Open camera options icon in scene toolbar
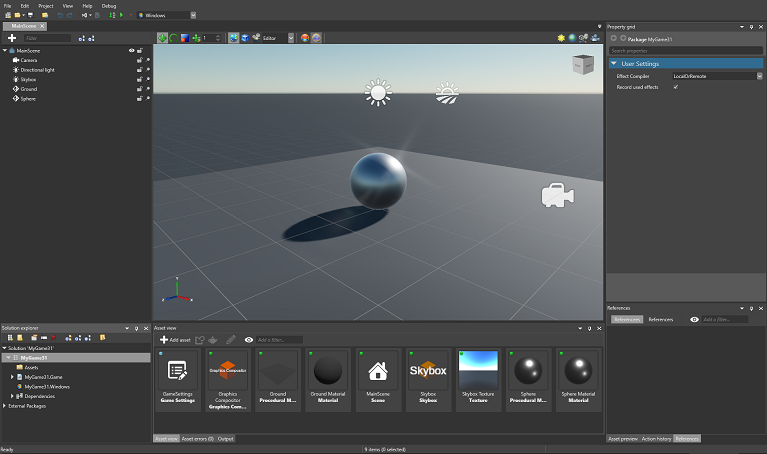This screenshot has width=767, height=454. point(256,37)
